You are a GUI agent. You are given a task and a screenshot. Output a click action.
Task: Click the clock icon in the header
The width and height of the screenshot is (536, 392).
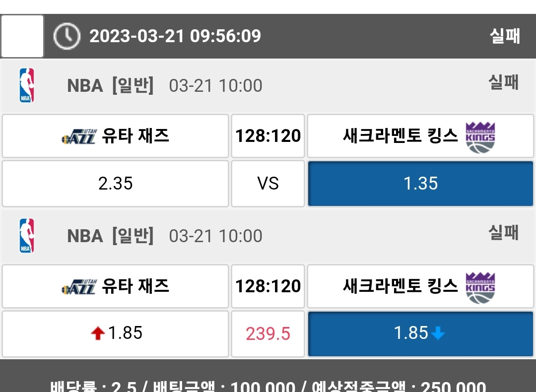(x=67, y=36)
